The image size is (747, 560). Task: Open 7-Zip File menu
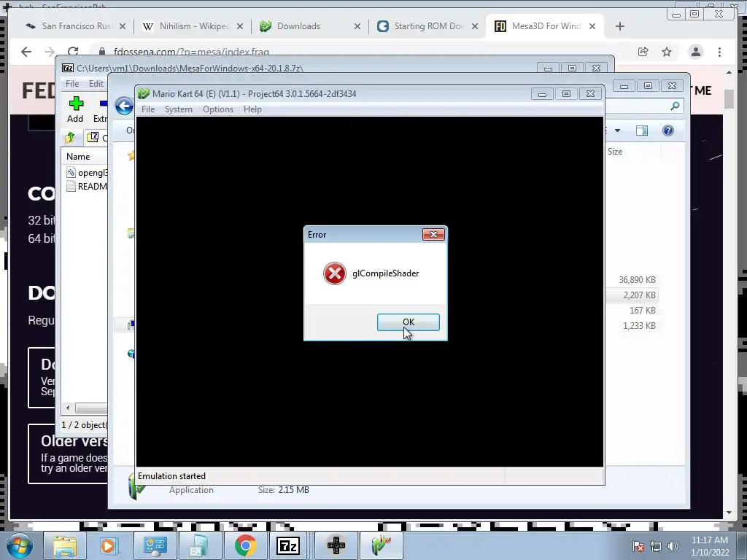click(x=72, y=83)
